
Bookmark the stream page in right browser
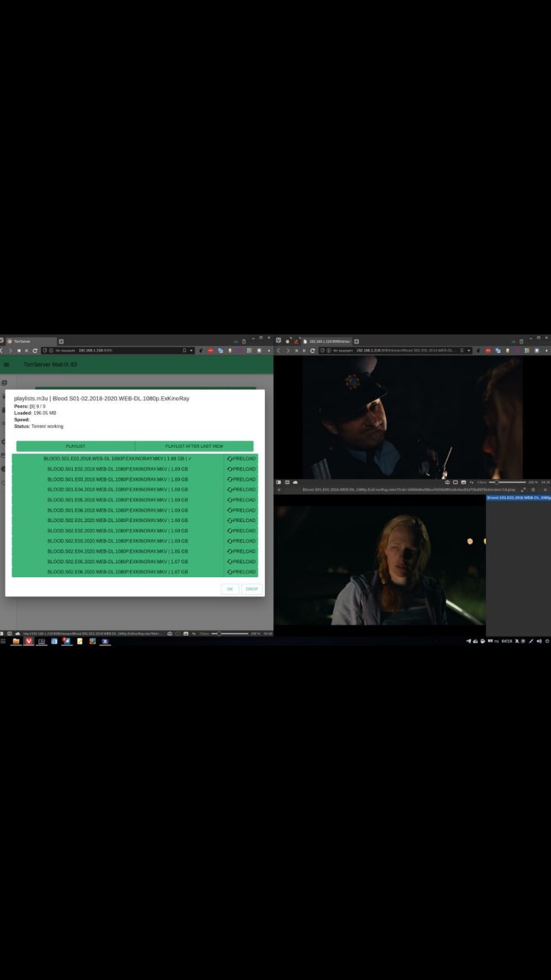coord(461,351)
